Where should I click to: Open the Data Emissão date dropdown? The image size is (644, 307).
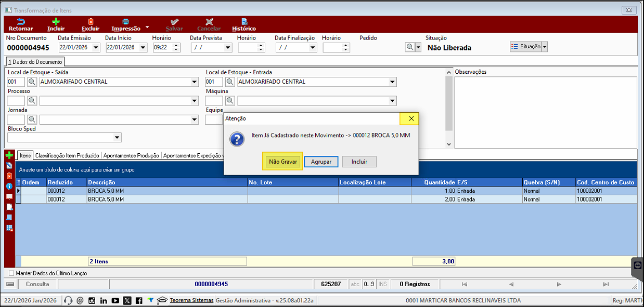pyautogui.click(x=96, y=48)
